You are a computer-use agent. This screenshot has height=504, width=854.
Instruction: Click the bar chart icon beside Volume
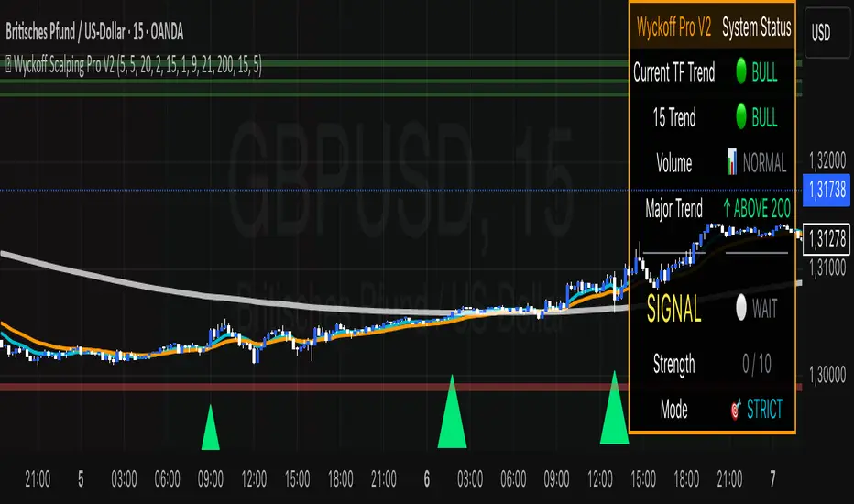click(x=732, y=162)
